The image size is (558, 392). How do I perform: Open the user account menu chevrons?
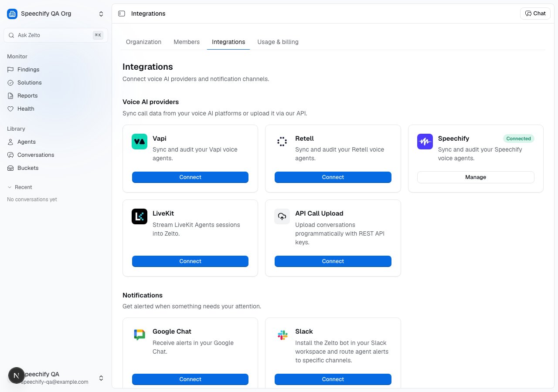coord(101,378)
